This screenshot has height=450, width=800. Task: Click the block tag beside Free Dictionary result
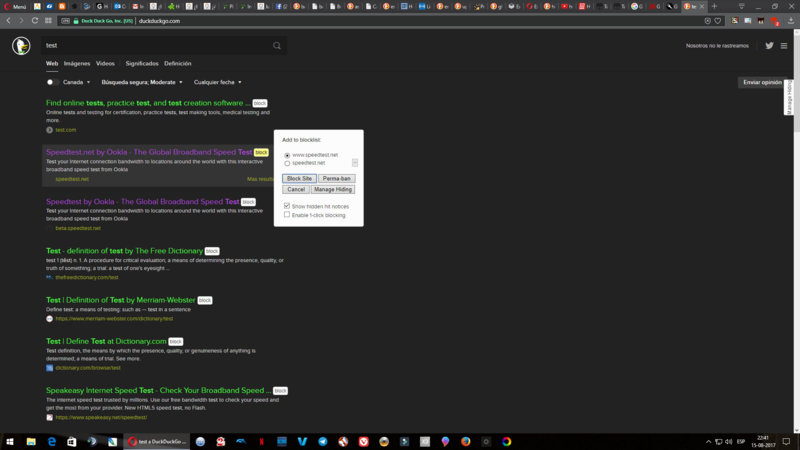[x=212, y=251]
